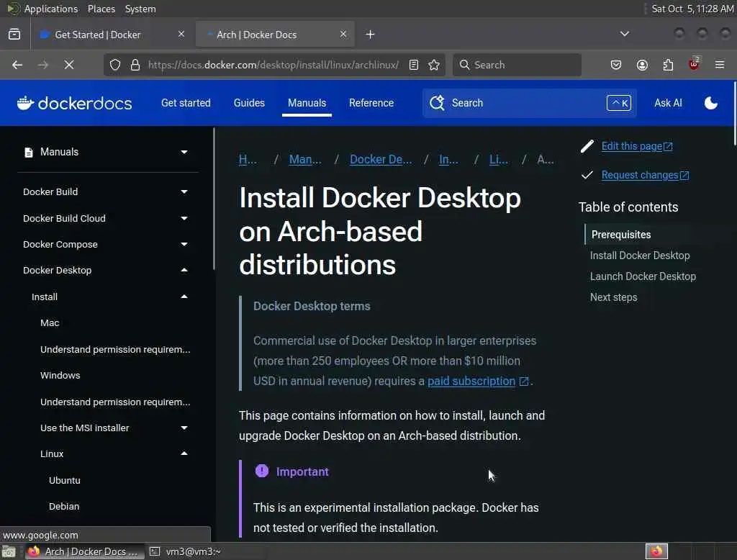
Task: Follow the Edit this page link
Action: click(637, 146)
